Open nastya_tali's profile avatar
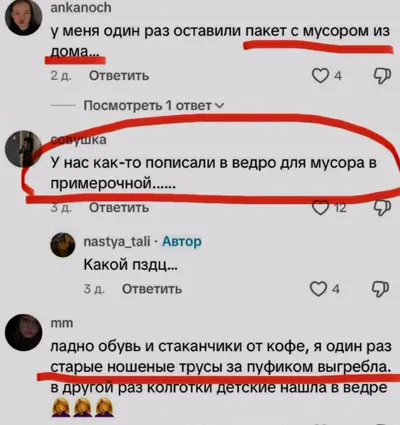This screenshot has height=425, width=400. coord(63,244)
